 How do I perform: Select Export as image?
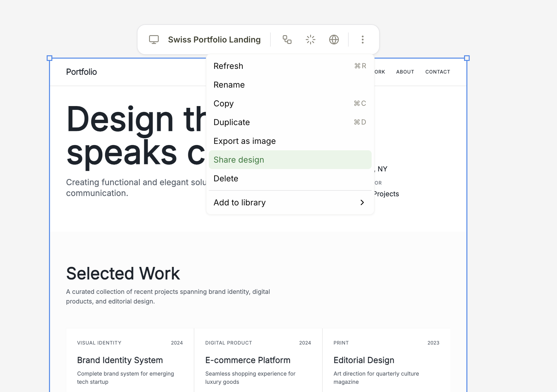pyautogui.click(x=245, y=141)
